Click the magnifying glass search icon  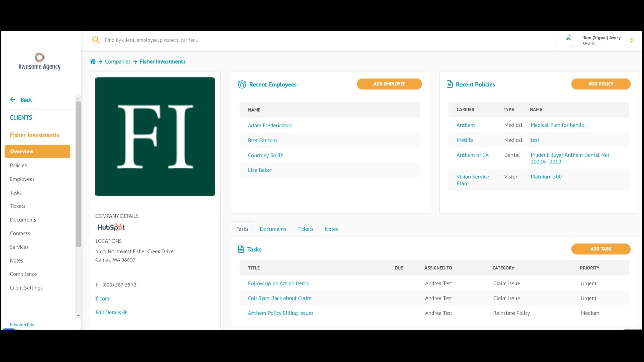pos(96,40)
